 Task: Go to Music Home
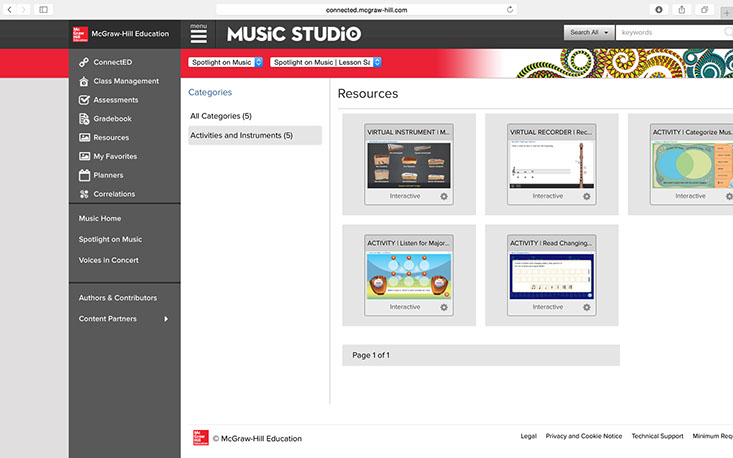pos(100,218)
